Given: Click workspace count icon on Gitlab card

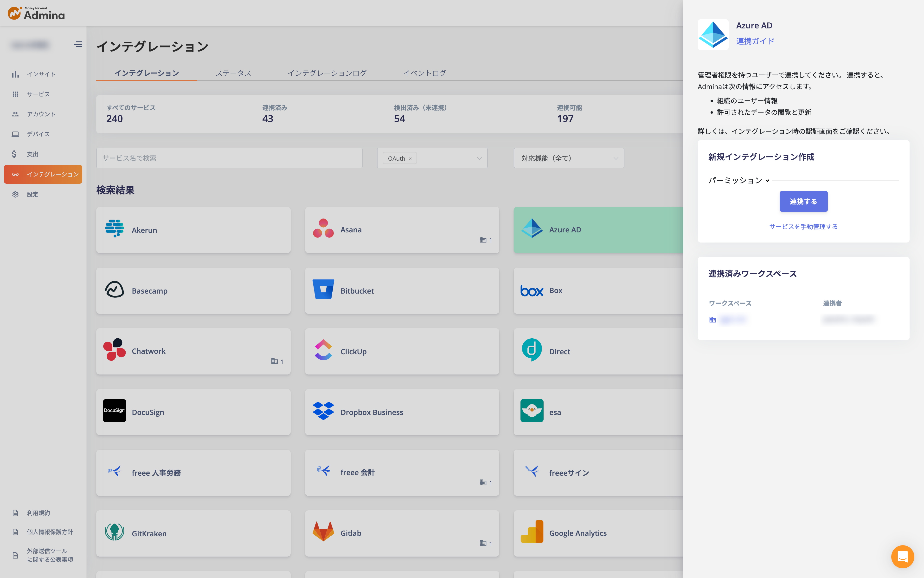Looking at the screenshot, I should [x=483, y=543].
